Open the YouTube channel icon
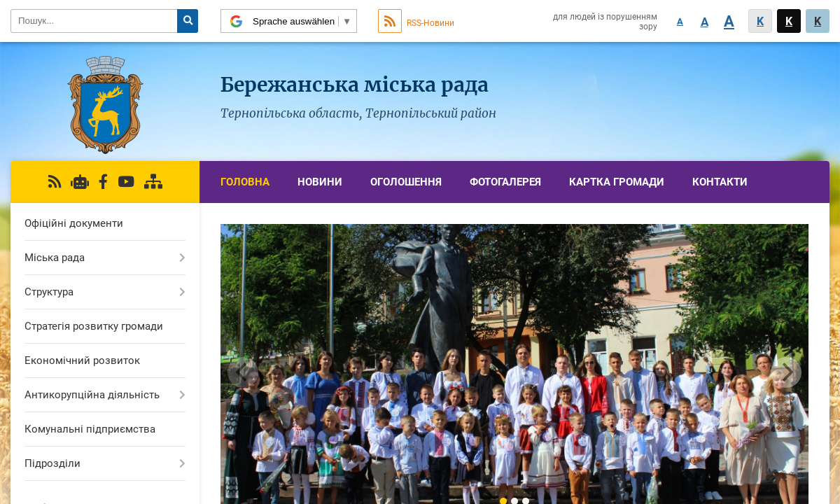 126,182
